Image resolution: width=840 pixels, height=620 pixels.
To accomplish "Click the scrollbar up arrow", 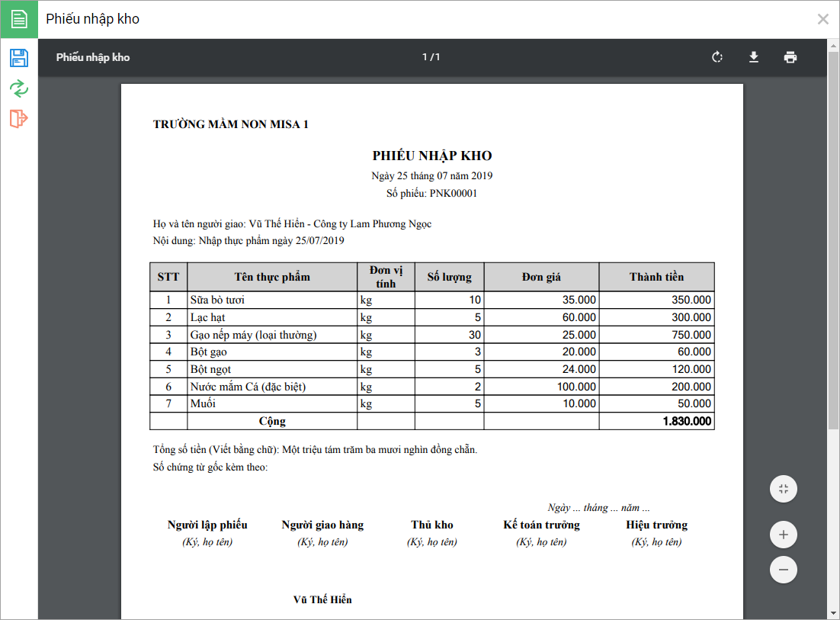I will point(833,46).
